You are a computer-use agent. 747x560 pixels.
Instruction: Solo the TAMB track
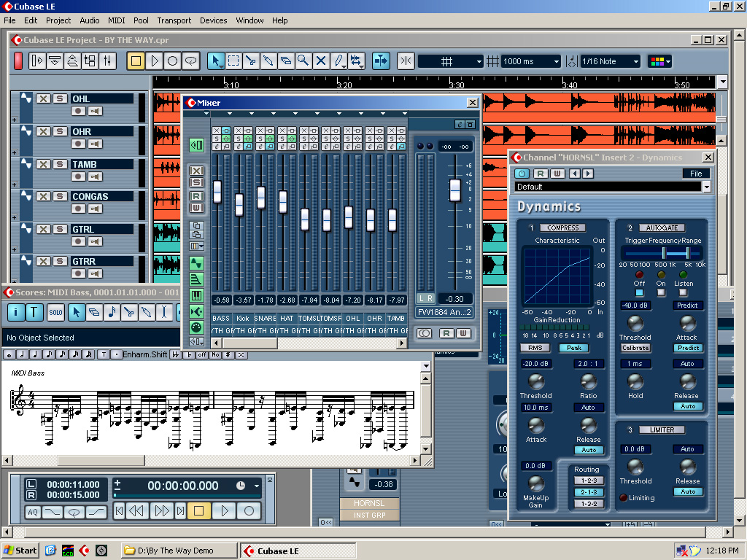(x=59, y=164)
